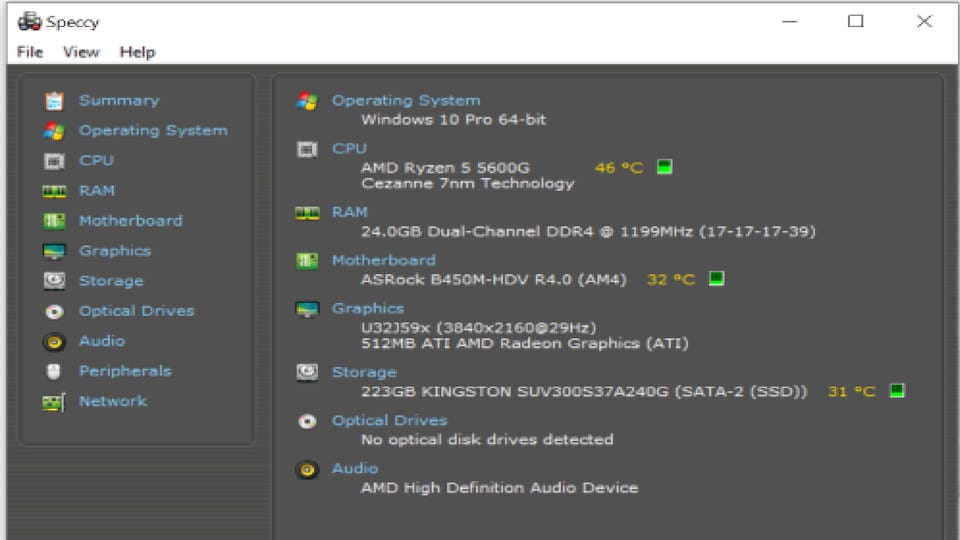The width and height of the screenshot is (960, 540).
Task: Select Summary in the sidebar
Action: tap(119, 100)
